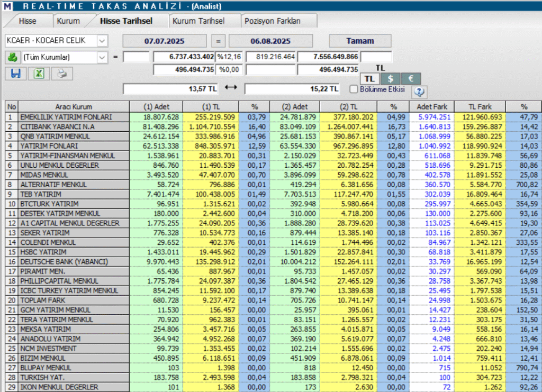The height and width of the screenshot is (392, 542).
Task: Open the print dialog via printer icon
Action: (61, 74)
